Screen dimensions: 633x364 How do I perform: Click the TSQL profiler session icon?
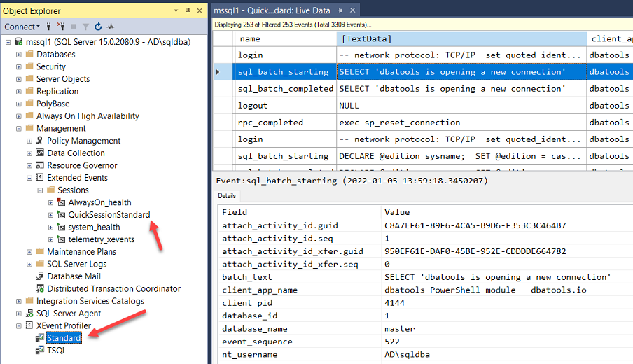pos(39,350)
